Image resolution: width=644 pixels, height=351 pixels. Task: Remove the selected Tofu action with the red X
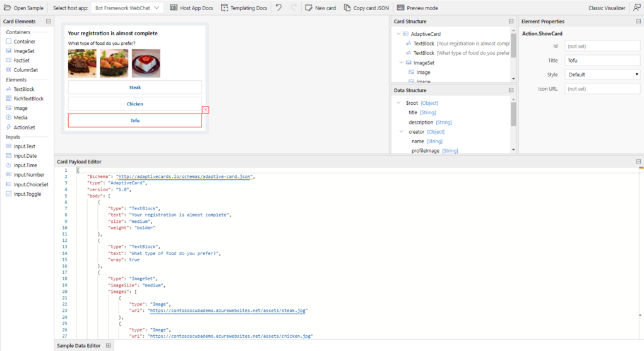coord(205,110)
